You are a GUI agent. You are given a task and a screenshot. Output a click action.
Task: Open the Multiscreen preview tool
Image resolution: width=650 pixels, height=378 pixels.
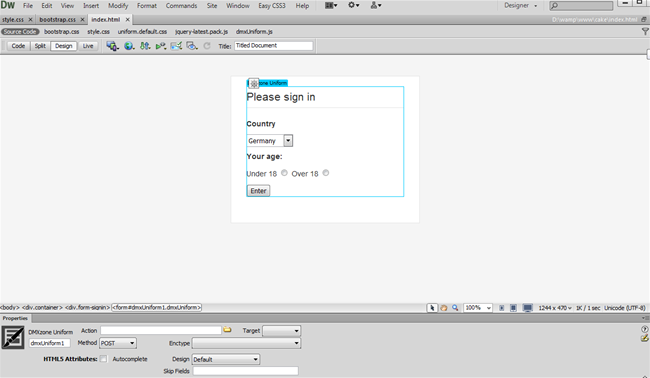112,46
